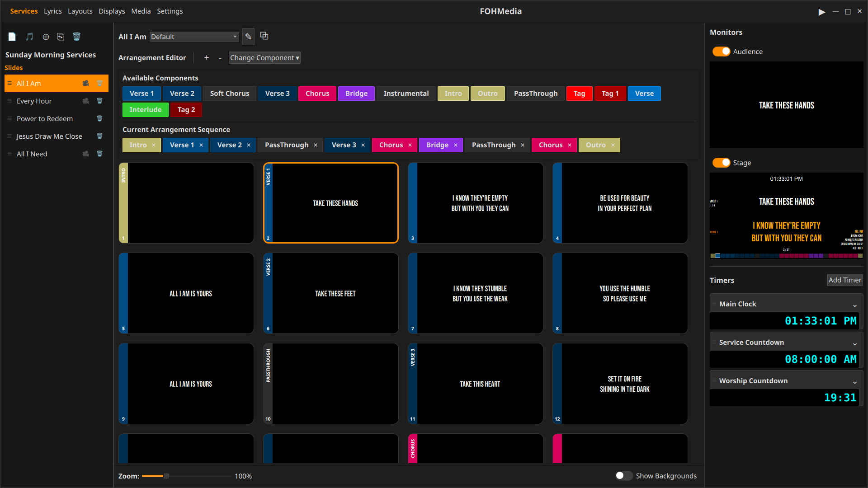Click the Tag 1 available component
The height and width of the screenshot is (488, 868).
[x=610, y=94]
